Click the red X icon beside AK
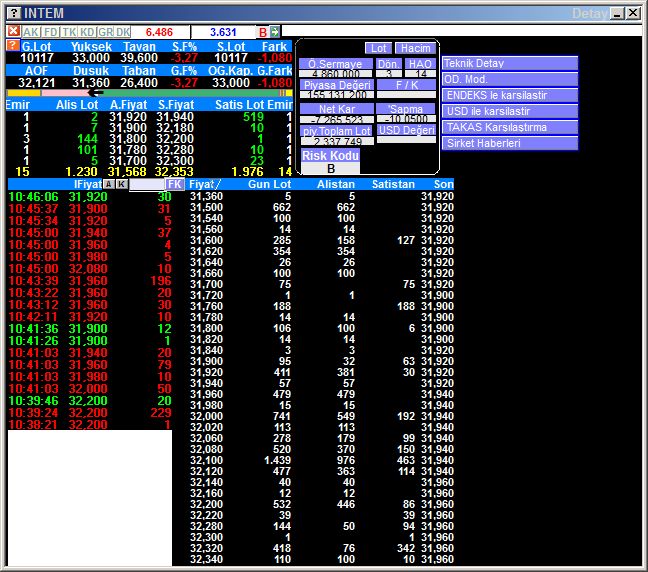The width and height of the screenshot is (648, 572). point(13,31)
